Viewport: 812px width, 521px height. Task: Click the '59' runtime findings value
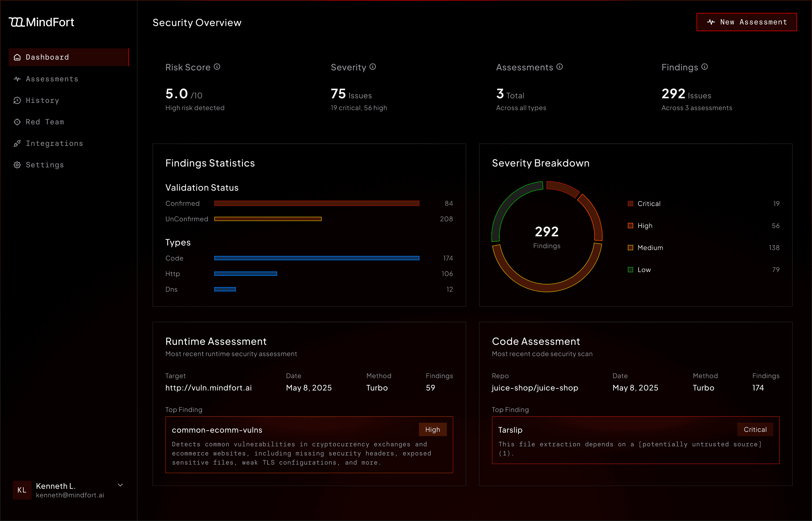click(x=430, y=388)
